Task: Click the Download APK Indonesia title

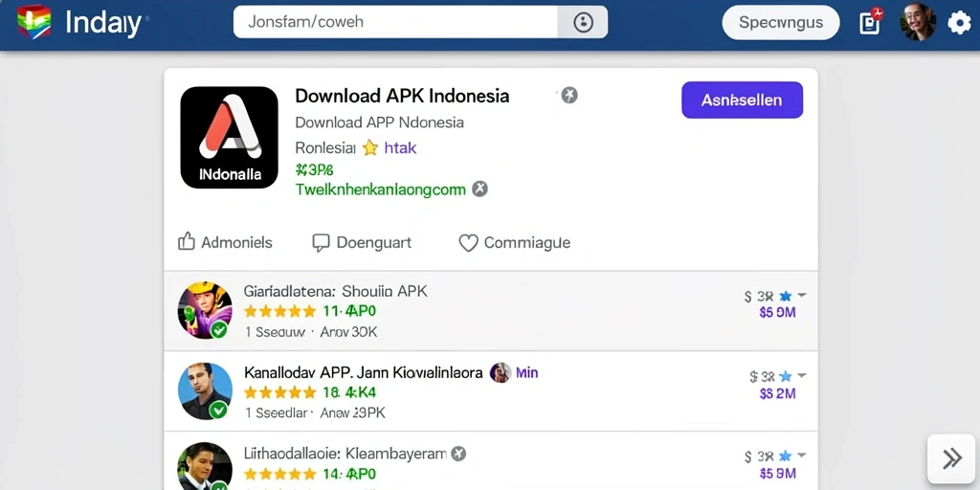Action: tap(402, 96)
